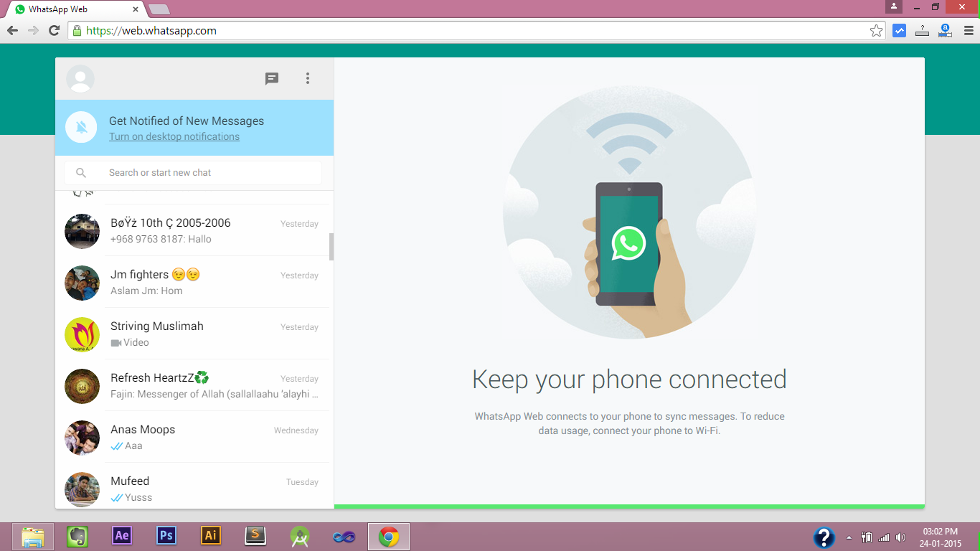This screenshot has width=980, height=551.
Task: Open Sublime Text from the taskbar
Action: (255, 536)
